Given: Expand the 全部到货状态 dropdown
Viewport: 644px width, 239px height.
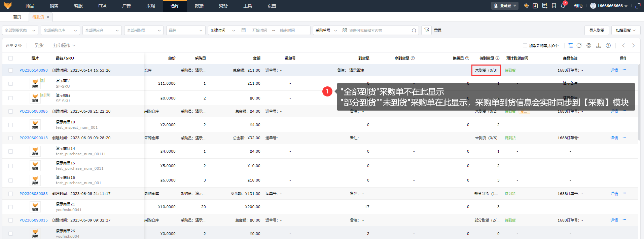Looking at the screenshot, I should click(x=20, y=30).
